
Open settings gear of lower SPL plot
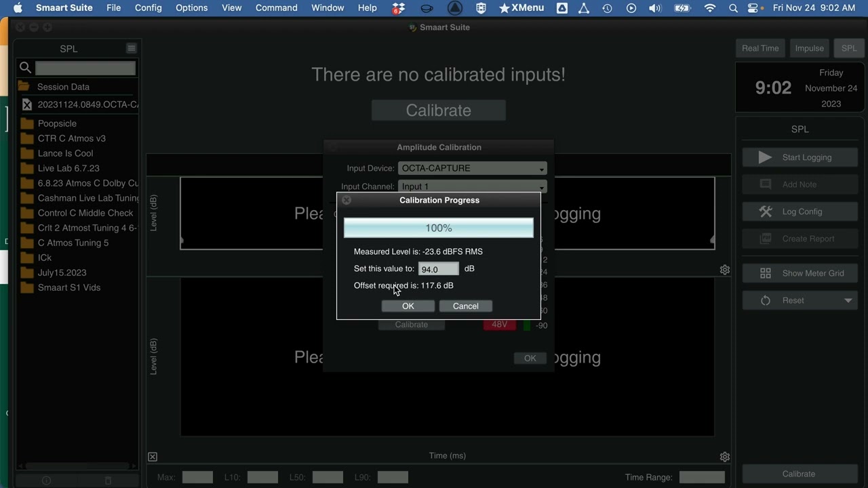pos(725,457)
